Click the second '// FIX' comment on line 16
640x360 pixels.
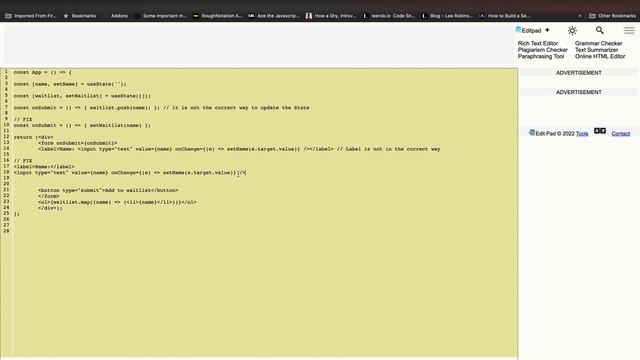pyautogui.click(x=23, y=161)
